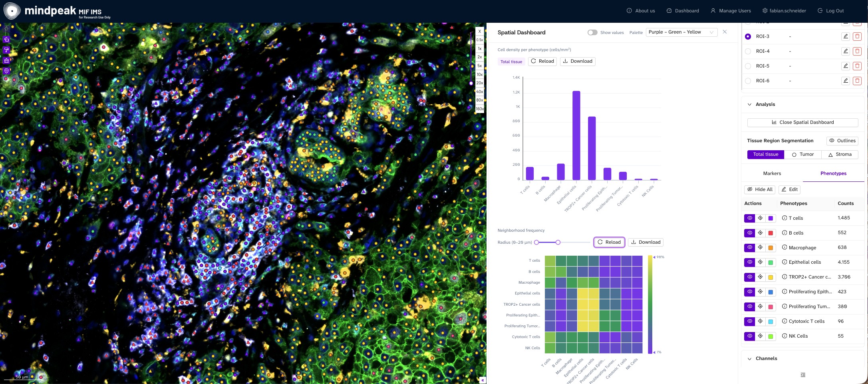
Task: Select the ROI-4 radio button
Action: 748,51
